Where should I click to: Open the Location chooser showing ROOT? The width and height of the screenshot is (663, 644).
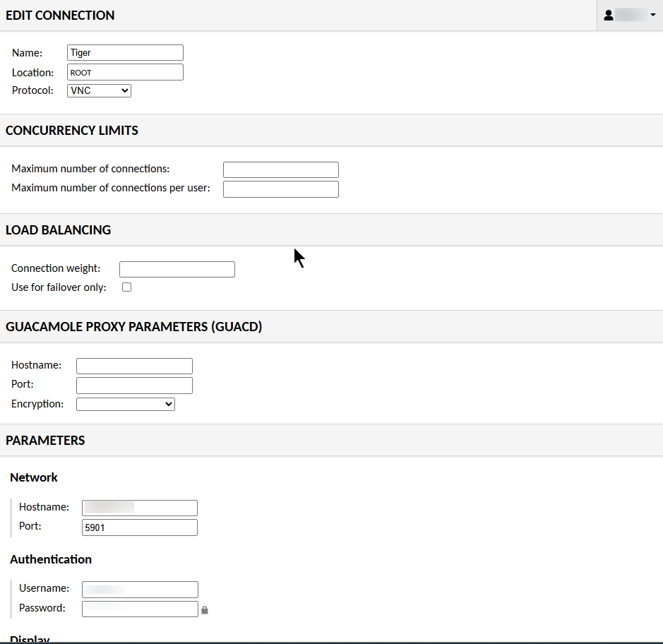pyautogui.click(x=125, y=72)
